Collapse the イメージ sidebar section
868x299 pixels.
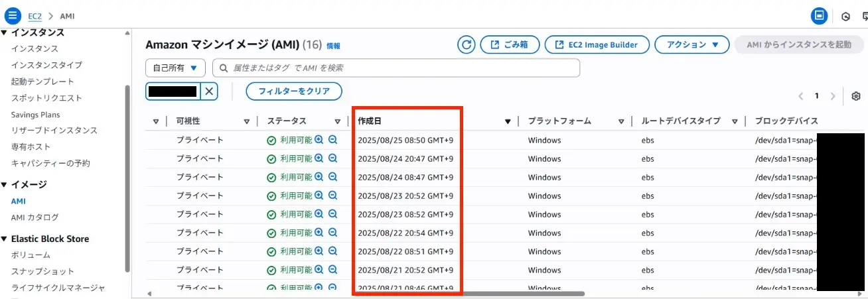coord(5,184)
